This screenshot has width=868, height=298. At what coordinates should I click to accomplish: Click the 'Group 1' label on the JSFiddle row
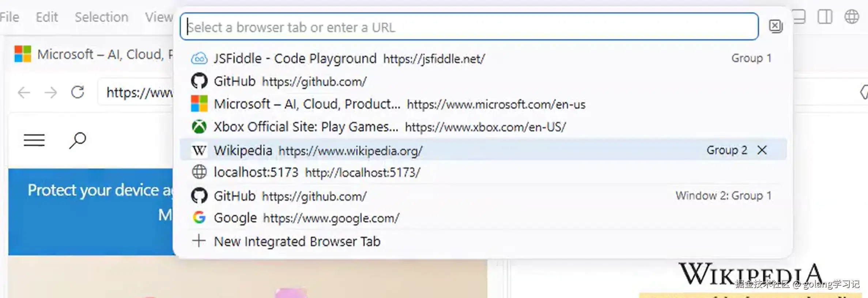751,58
